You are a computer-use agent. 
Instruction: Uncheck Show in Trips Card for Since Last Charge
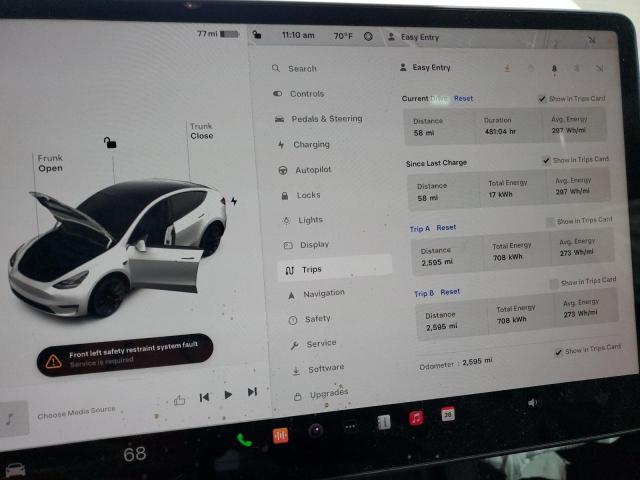point(546,160)
